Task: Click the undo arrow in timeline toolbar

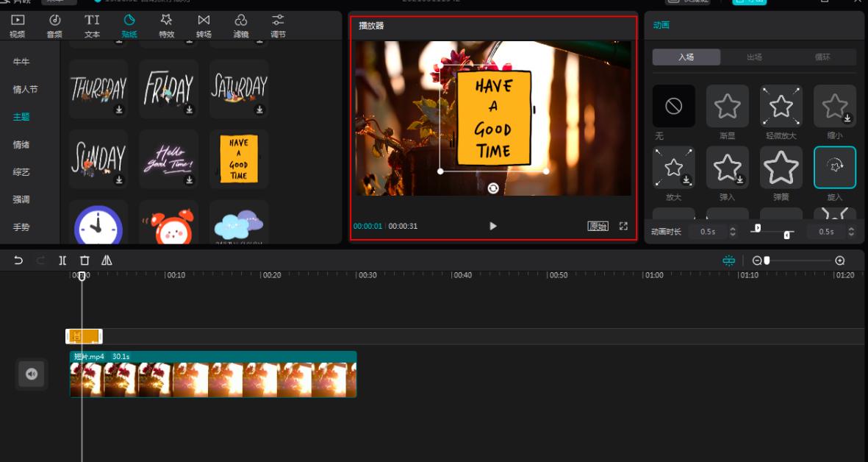Action: pos(18,260)
